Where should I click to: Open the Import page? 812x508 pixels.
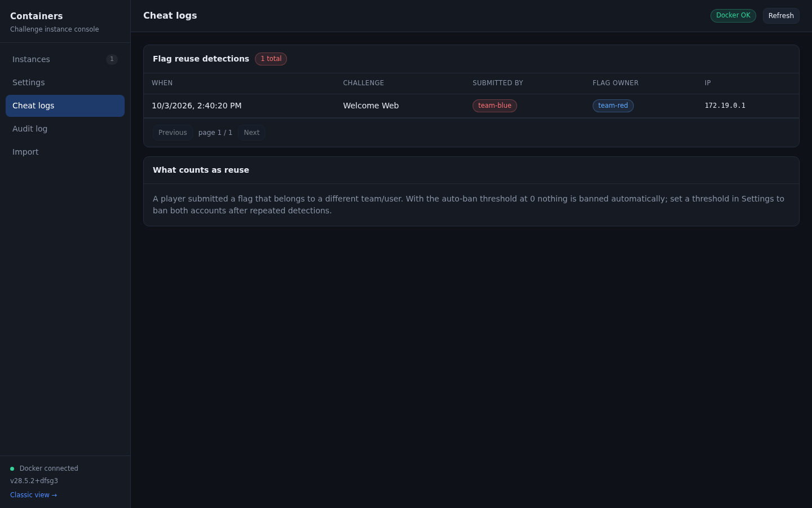point(65,152)
